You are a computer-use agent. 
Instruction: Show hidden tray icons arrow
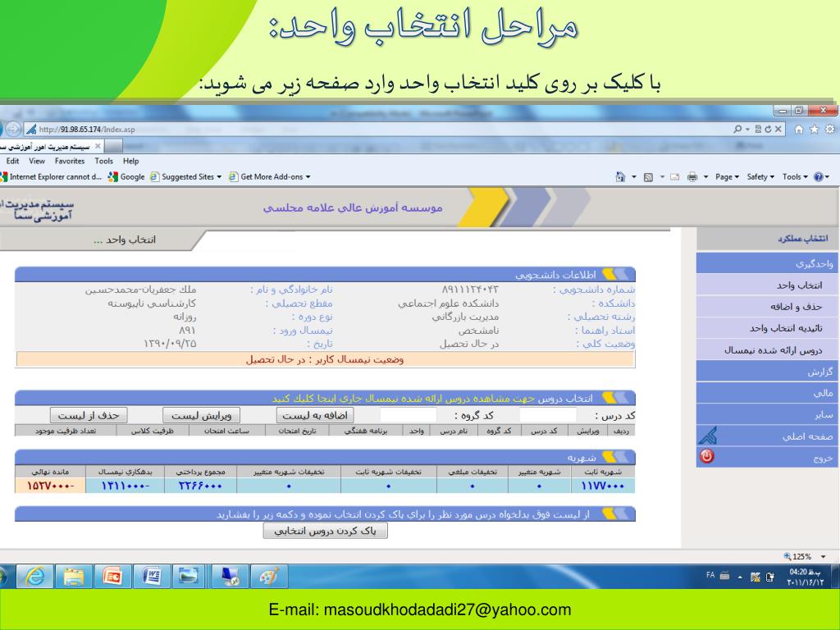(x=740, y=577)
